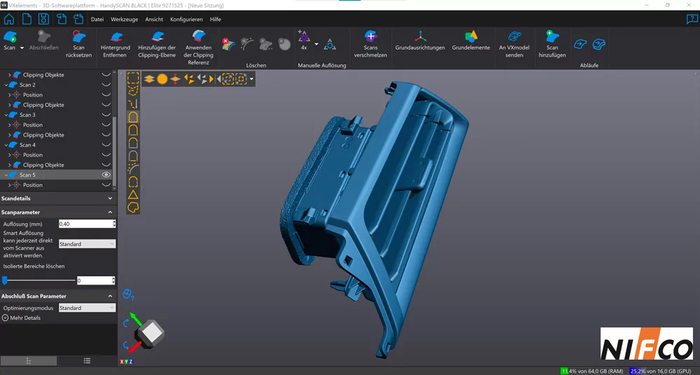Open Grundelemente entities tool

tap(471, 40)
